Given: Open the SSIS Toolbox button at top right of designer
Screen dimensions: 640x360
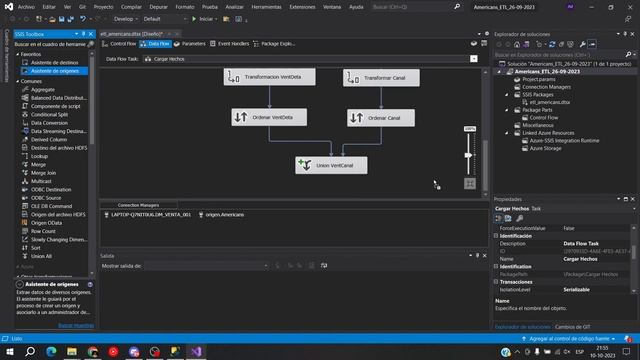Looking at the screenshot, I should pos(484,43).
